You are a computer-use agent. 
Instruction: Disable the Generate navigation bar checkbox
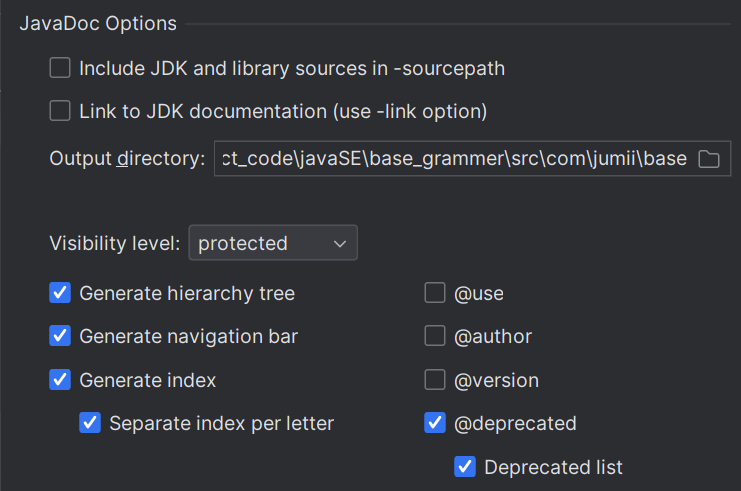[61, 336]
